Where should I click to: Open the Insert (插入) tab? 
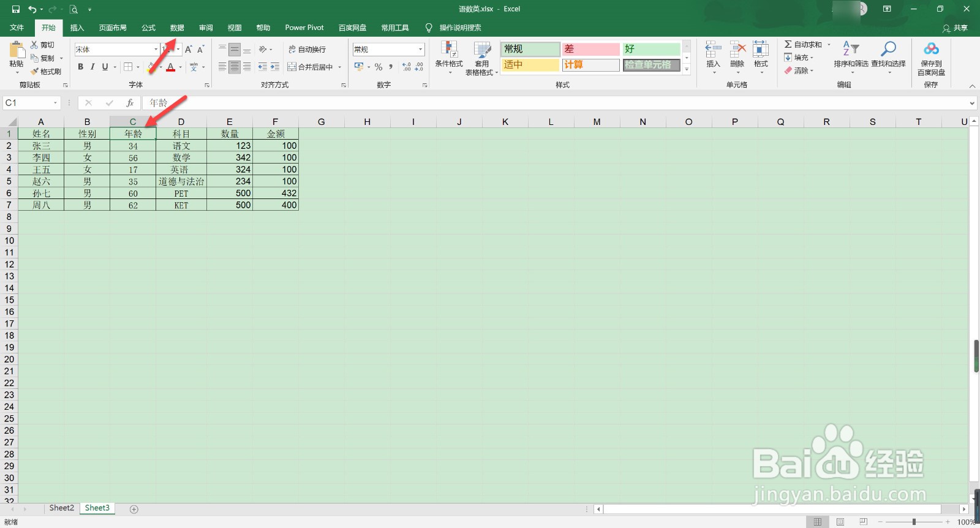[77, 28]
